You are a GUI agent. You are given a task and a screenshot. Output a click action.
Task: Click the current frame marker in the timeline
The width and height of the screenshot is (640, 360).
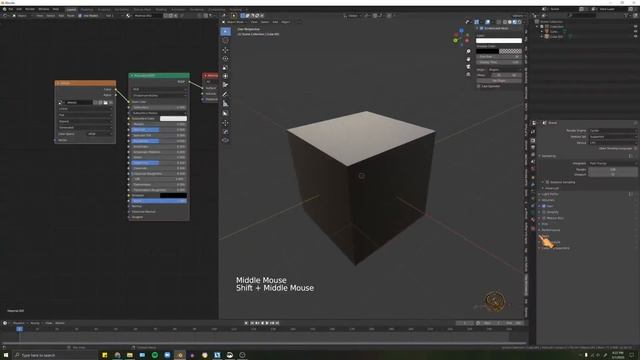tap(19, 329)
